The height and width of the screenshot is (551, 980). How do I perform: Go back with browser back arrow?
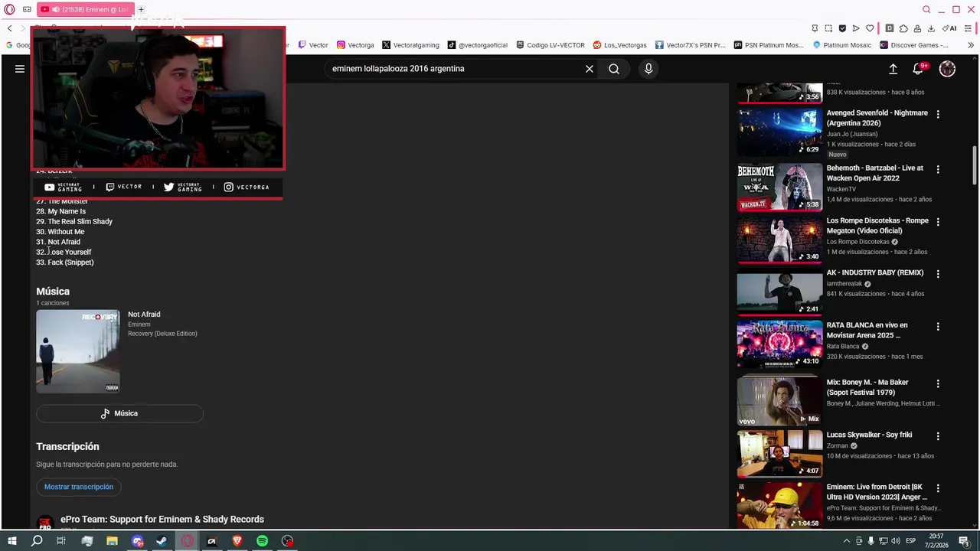click(x=9, y=28)
